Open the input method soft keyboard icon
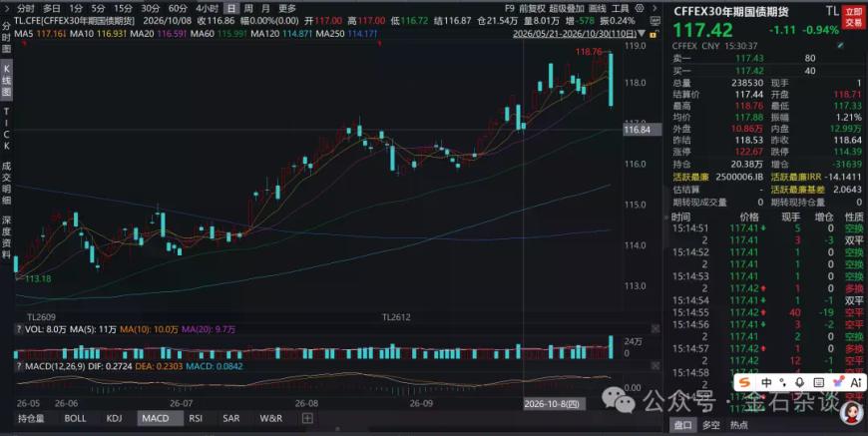Viewport: 868px width, 436px height. coord(819,382)
